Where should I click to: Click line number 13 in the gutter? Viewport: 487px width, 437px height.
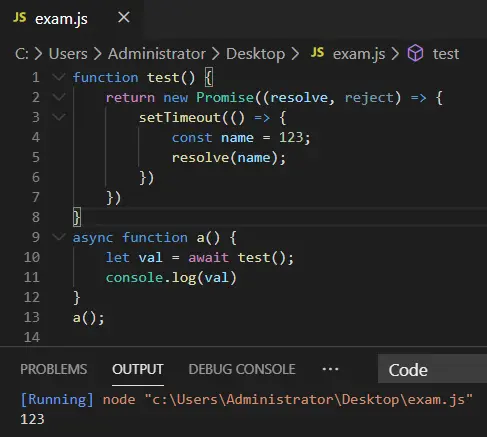pos(32,317)
